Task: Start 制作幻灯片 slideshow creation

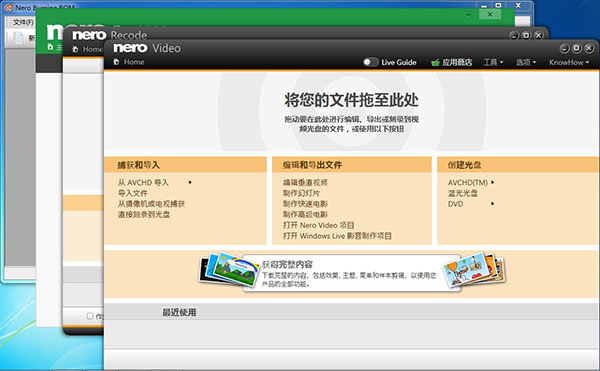Action: coord(301,193)
